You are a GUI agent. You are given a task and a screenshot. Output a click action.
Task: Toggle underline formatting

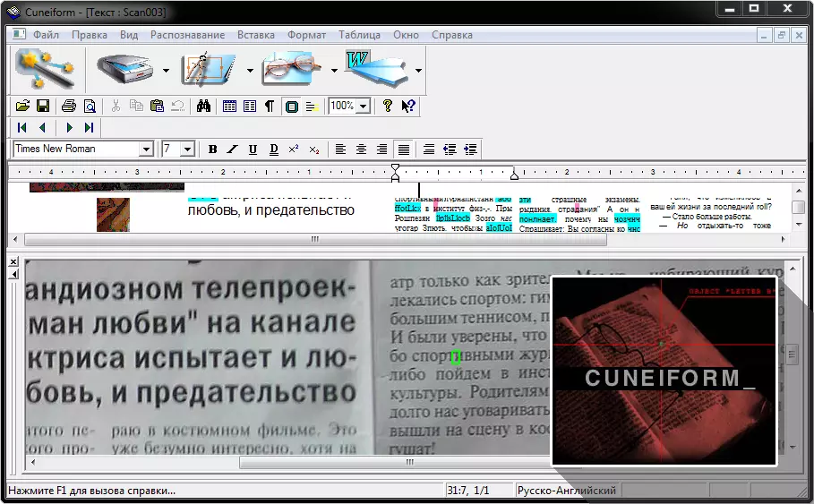tap(253, 149)
